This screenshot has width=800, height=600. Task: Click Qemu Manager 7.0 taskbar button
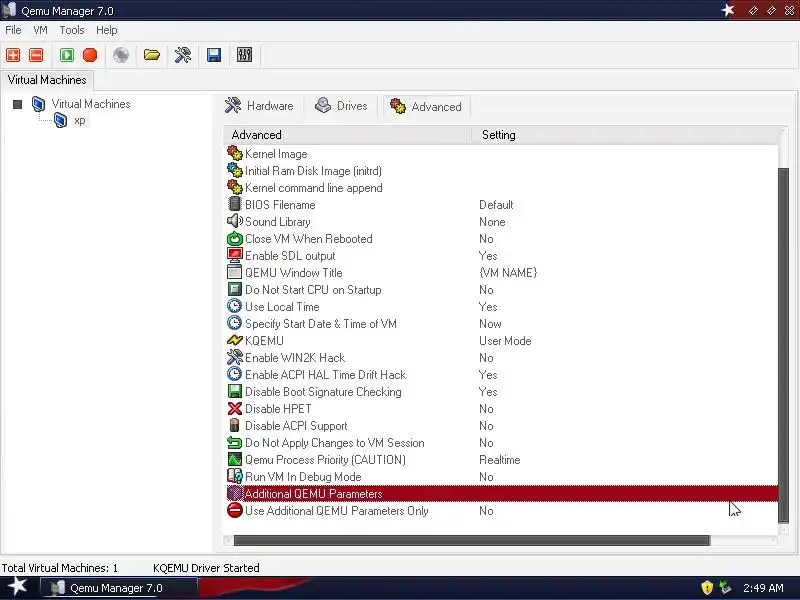(118, 588)
